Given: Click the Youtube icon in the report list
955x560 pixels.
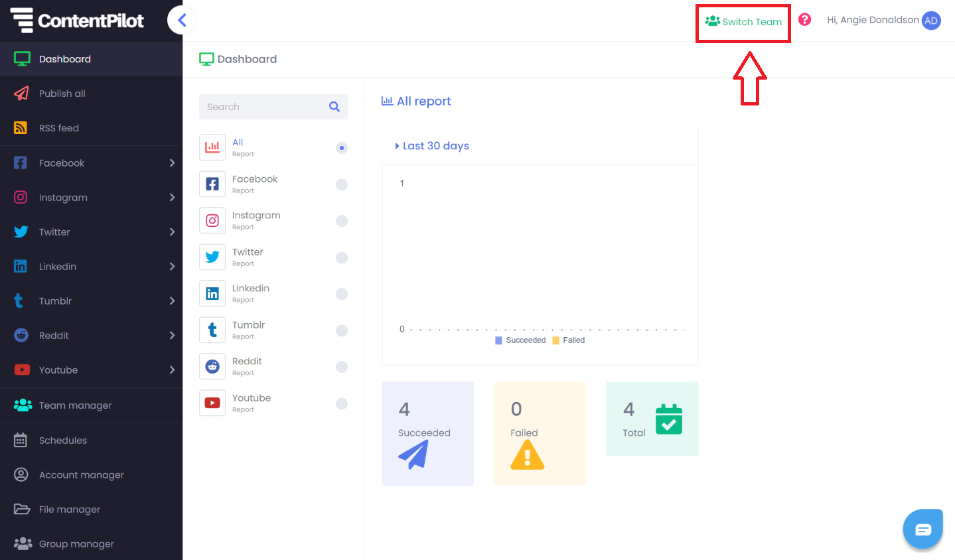Looking at the screenshot, I should point(212,403).
